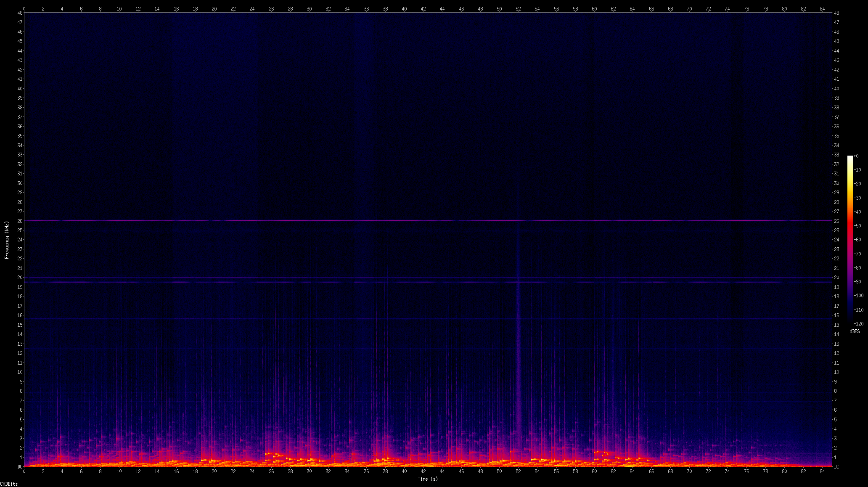Screen dimensions: 868x487
Task: Click the 40 tick on the top time axis
Action: tap(404, 8)
